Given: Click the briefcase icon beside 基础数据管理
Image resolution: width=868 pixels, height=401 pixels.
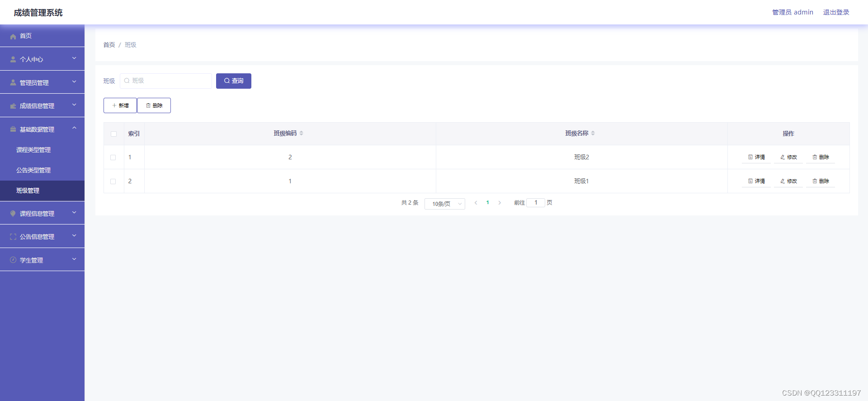Looking at the screenshot, I should 13,129.
